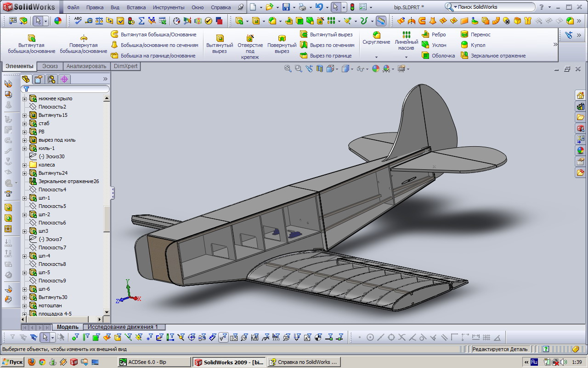Expand колеса folder node
Viewport: 588px width, 368px height.
25,165
